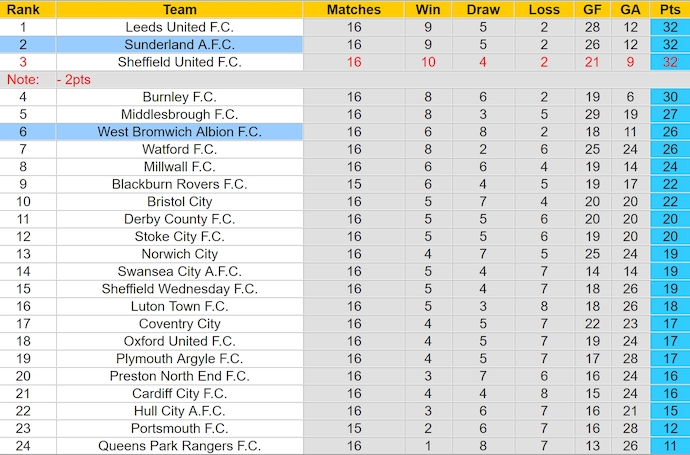Click the Leeds United F.C. team link

180,27
